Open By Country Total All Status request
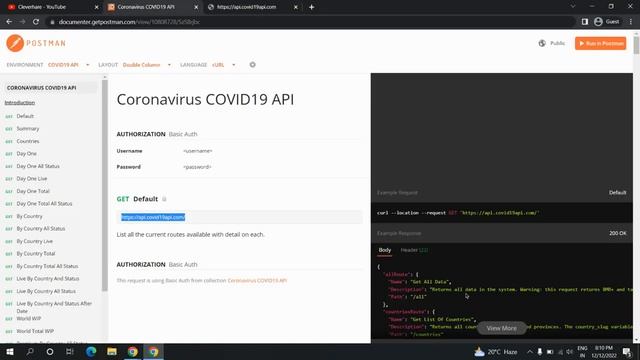The image size is (640, 360). tap(47, 266)
